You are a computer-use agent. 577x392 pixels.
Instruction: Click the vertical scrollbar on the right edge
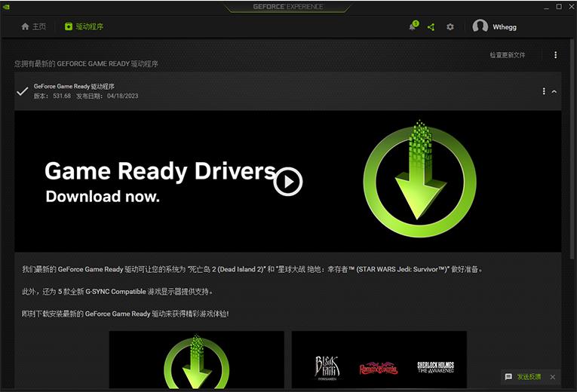[x=572, y=149]
